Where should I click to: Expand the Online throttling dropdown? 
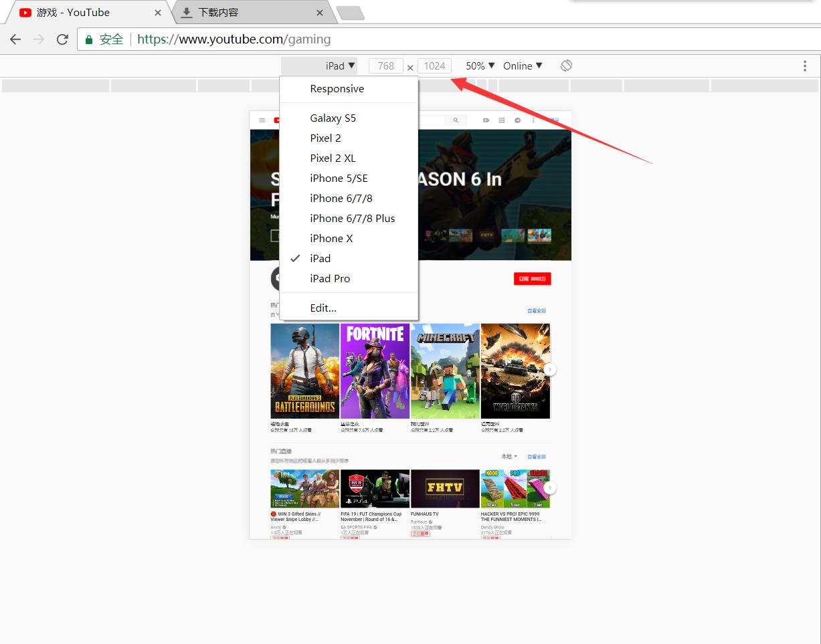tap(523, 66)
